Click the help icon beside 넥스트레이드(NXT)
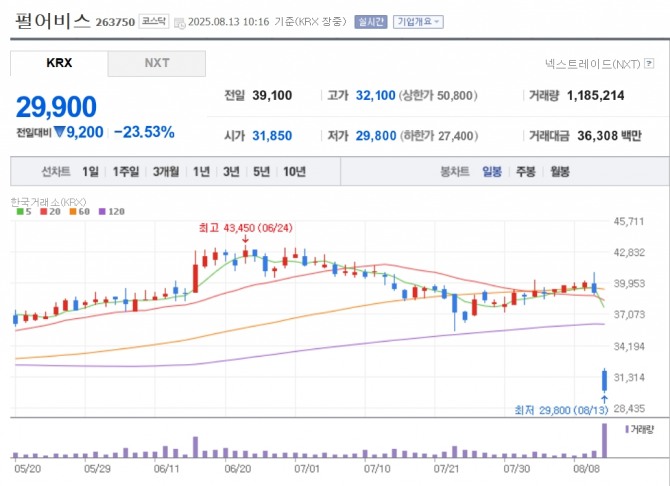Screen dimensions: 670x486 (650, 63)
